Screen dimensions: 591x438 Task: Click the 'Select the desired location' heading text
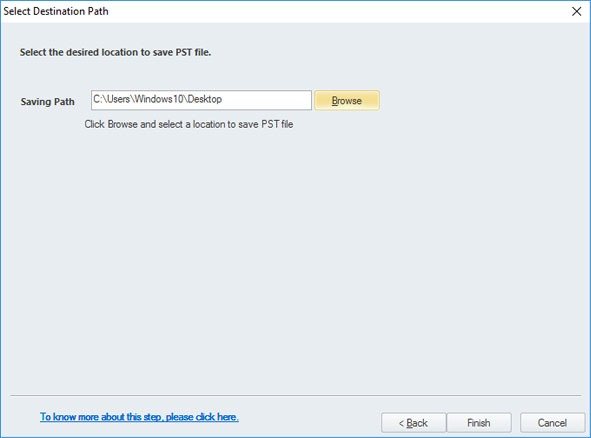115,52
